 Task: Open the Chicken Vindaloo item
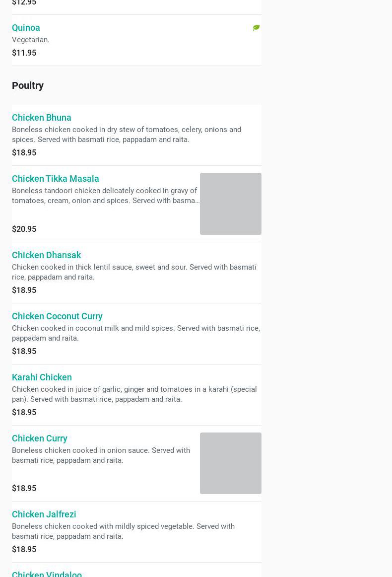[x=47, y=574]
